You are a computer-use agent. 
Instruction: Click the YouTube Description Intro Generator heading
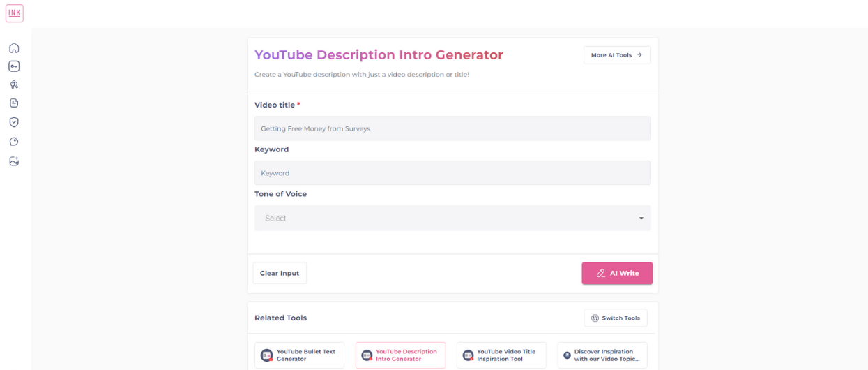[379, 54]
